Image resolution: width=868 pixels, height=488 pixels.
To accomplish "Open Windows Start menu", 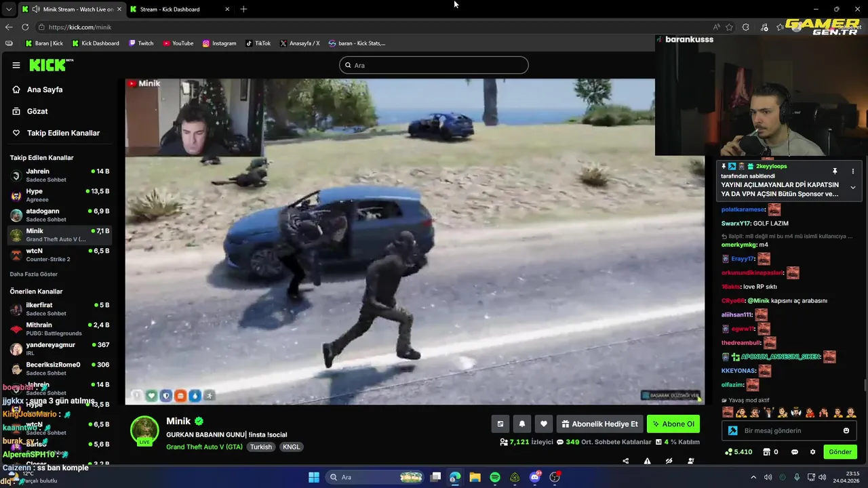I will pos(314,477).
